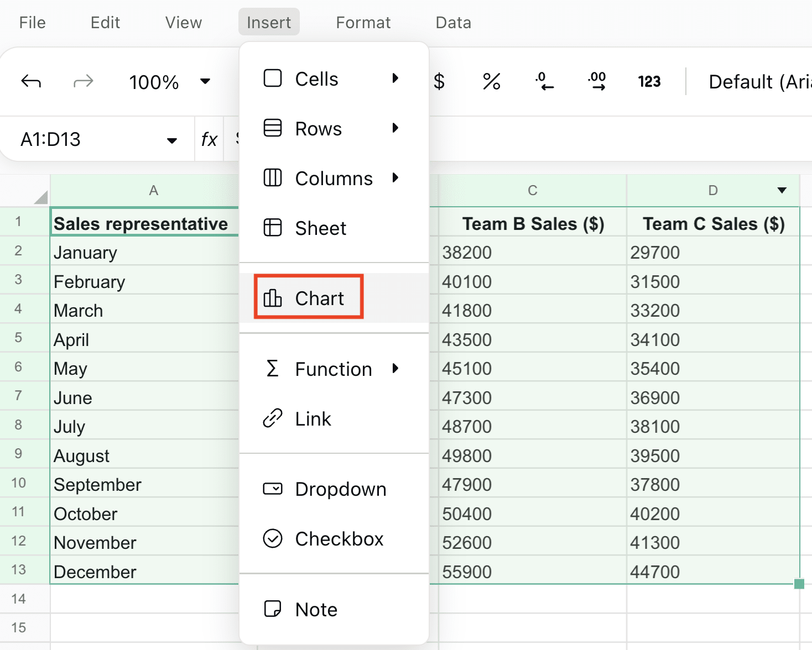Open the A1:D13 name box dropdown
812x650 pixels.
171,139
